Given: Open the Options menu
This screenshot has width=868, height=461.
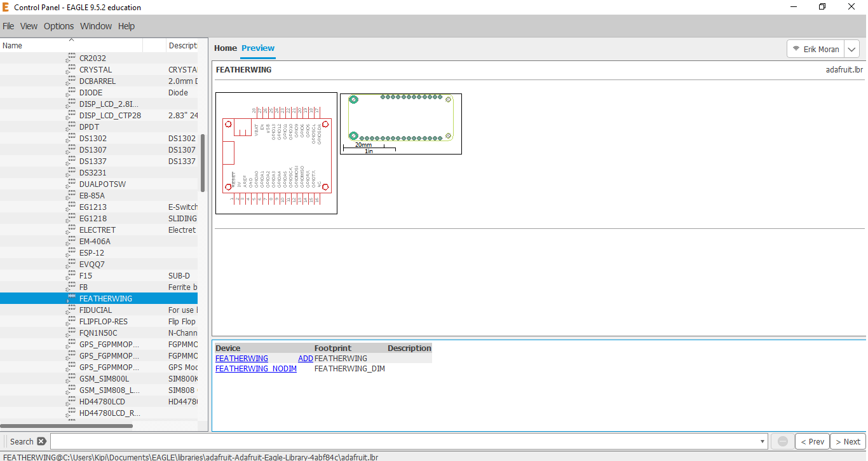Looking at the screenshot, I should click(58, 26).
